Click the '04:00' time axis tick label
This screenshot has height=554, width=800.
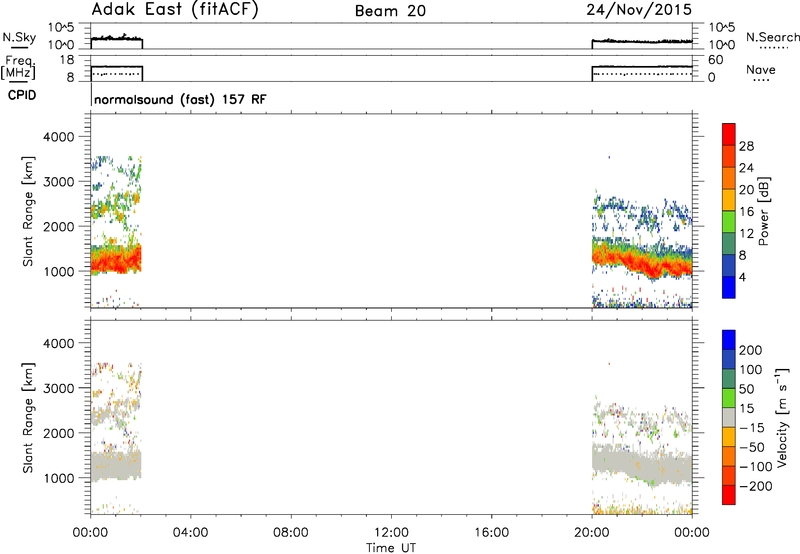pyautogui.click(x=190, y=533)
